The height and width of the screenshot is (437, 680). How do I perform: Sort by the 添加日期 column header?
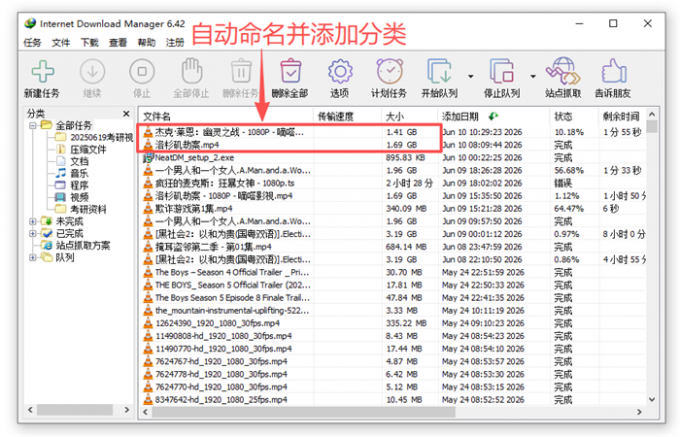point(494,116)
